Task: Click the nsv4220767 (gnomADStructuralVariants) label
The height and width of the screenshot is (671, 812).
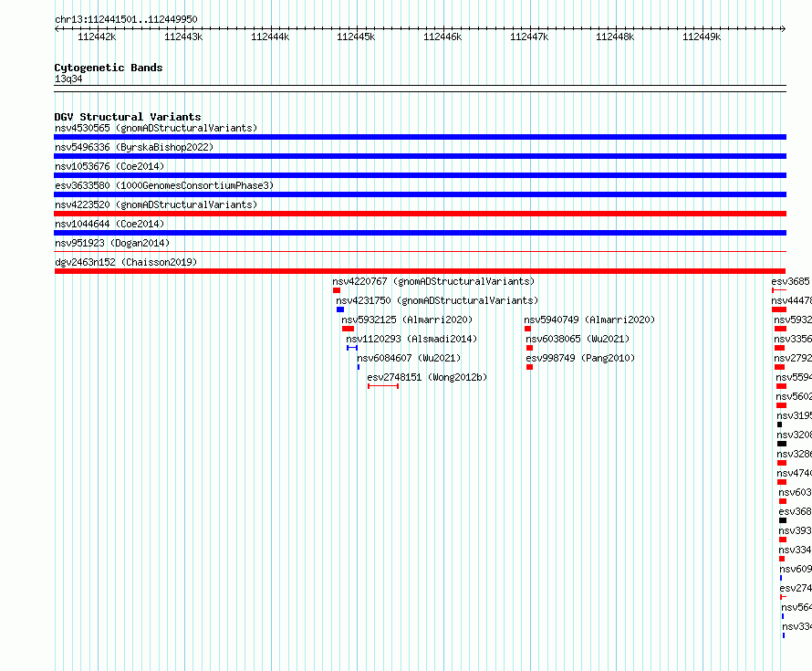Action: tap(433, 281)
